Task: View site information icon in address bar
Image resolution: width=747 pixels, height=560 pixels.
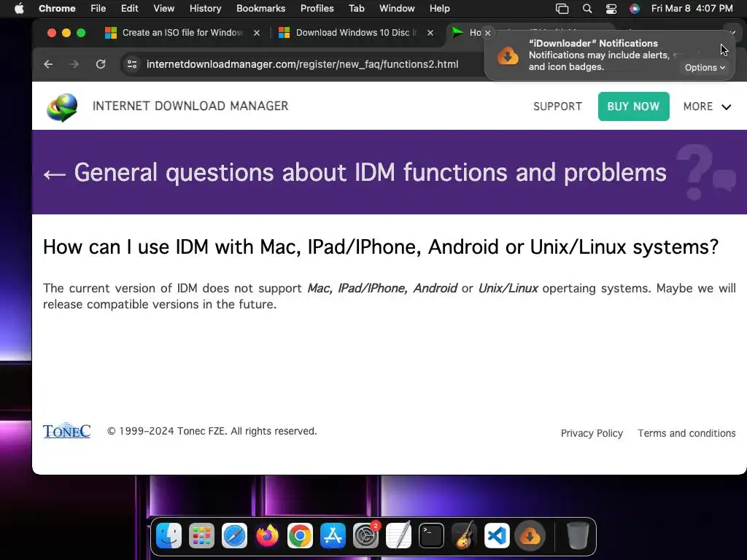Action: pyautogui.click(x=132, y=64)
